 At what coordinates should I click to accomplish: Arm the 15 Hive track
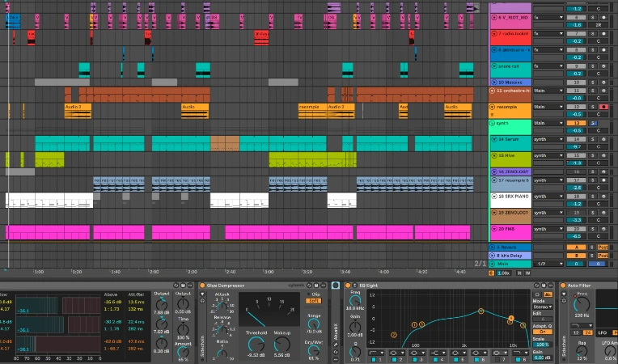pyautogui.click(x=603, y=155)
